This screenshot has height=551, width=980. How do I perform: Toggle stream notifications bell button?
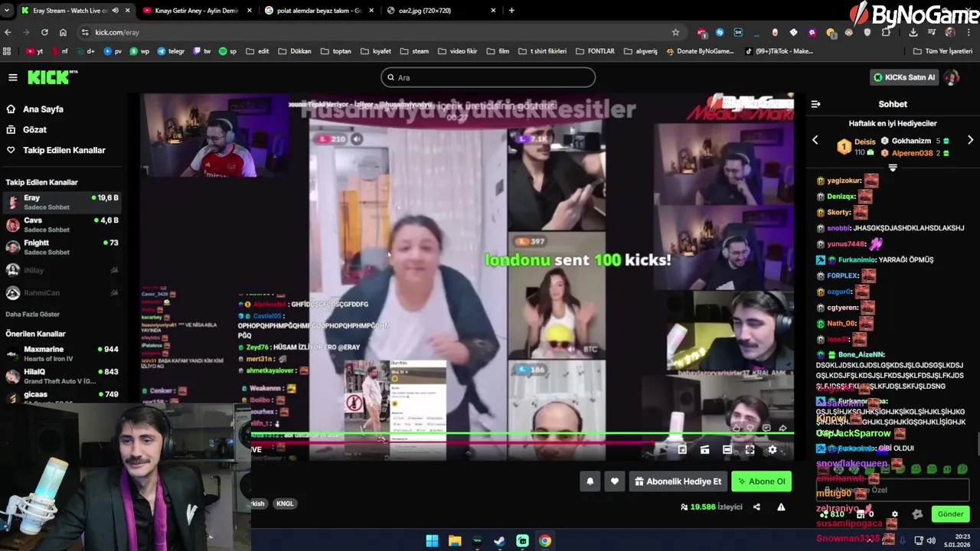(x=590, y=481)
